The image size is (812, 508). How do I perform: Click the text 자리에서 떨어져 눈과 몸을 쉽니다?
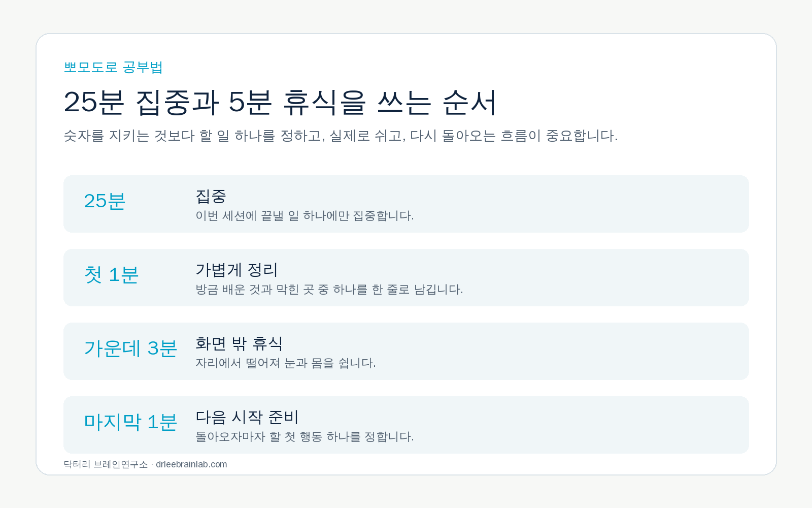286,363
